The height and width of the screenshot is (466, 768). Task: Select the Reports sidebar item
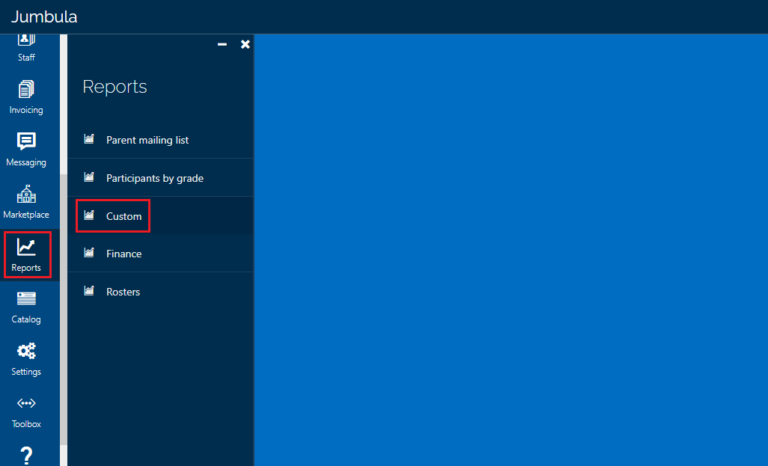26,255
